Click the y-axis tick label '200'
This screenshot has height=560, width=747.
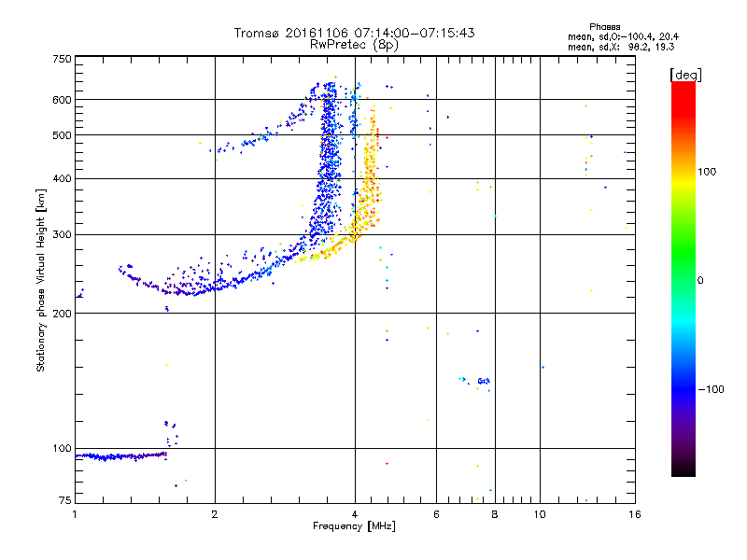tap(62, 314)
